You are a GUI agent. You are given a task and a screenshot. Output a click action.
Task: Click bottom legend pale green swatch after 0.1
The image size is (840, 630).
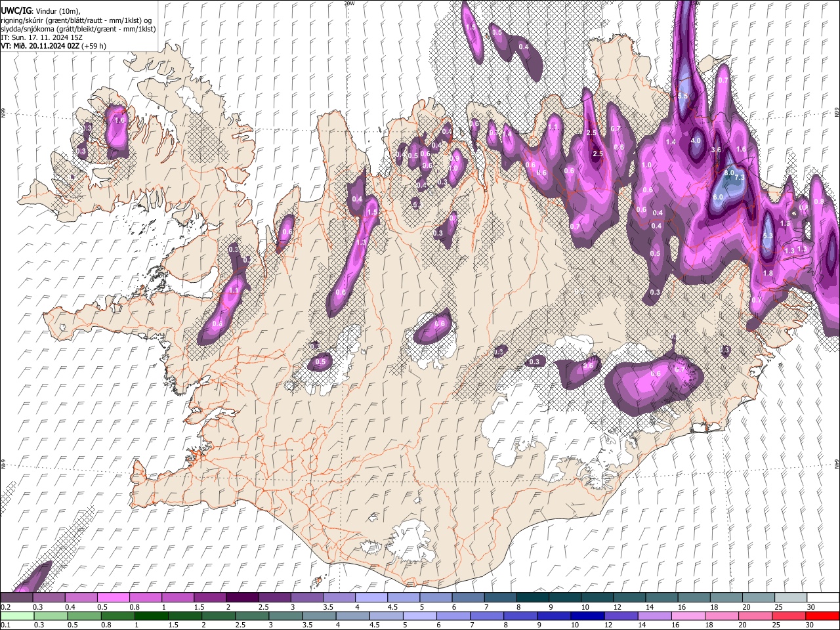[17, 616]
